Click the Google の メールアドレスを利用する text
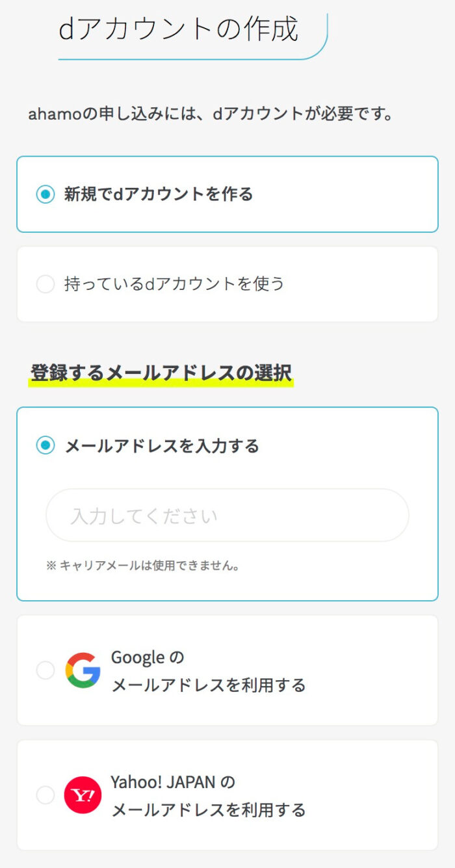Viewport: 455px width, 868px height. [x=208, y=671]
